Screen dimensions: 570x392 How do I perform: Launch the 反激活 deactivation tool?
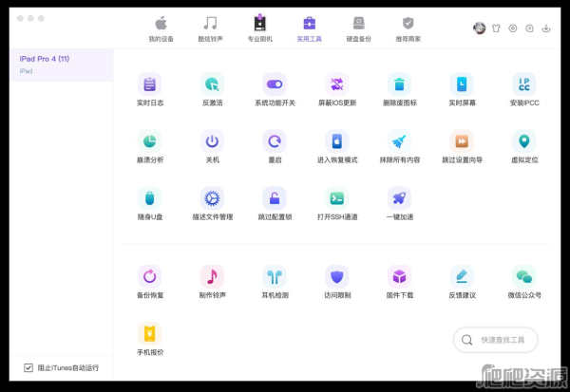pos(212,84)
